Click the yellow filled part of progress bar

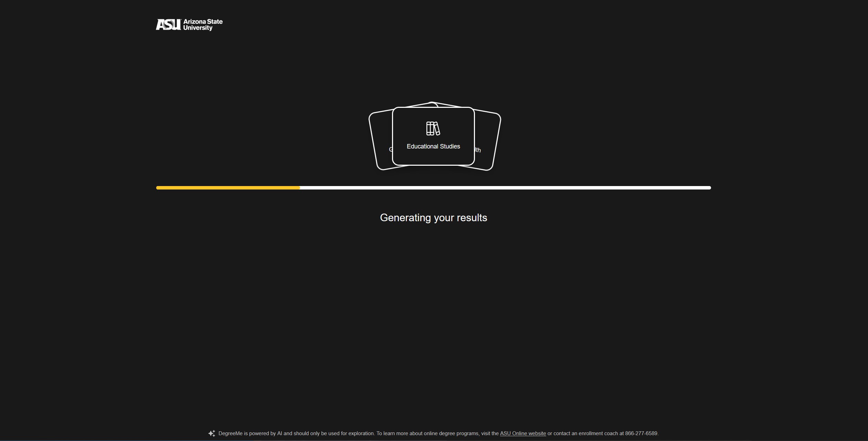[x=228, y=188]
